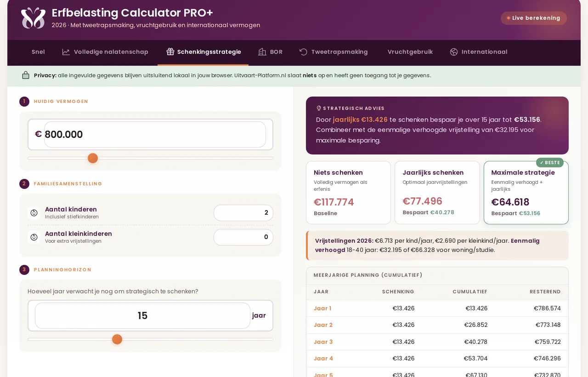Select the Maximale strategie card

coord(526,193)
